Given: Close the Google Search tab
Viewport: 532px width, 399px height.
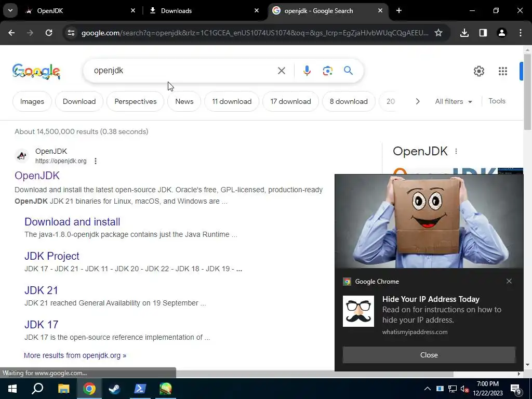Looking at the screenshot, I should (380, 10).
